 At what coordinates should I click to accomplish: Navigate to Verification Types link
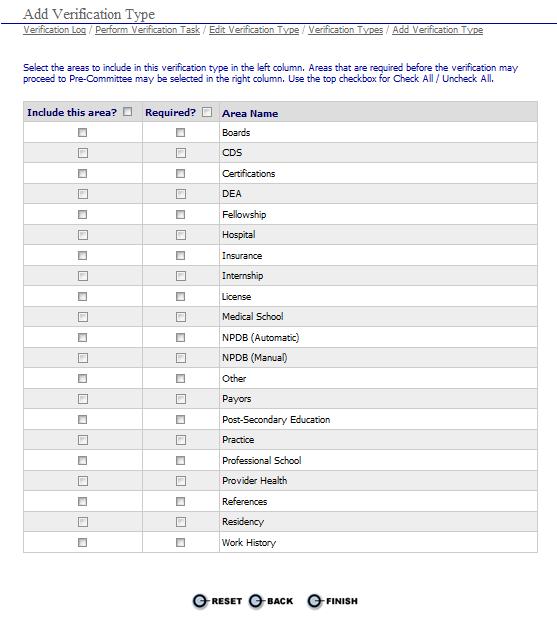click(345, 30)
